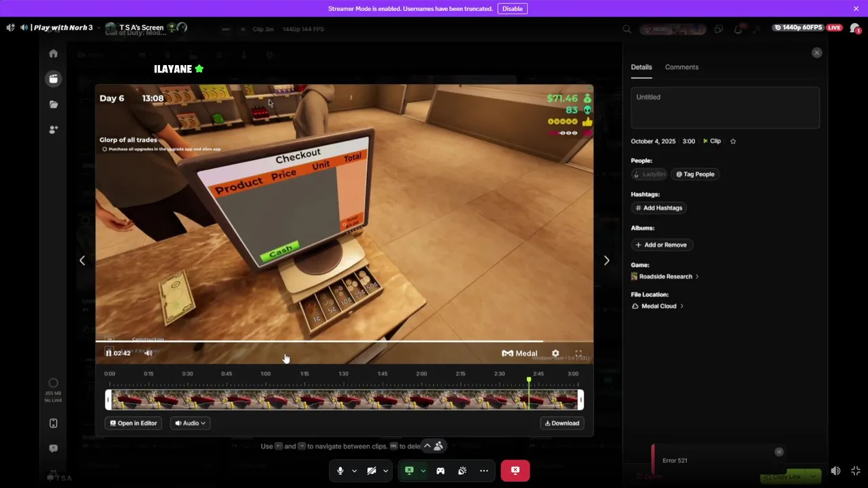Open the chat bubble sidebar icon
The width and height of the screenshot is (868, 488).
pos(54,448)
